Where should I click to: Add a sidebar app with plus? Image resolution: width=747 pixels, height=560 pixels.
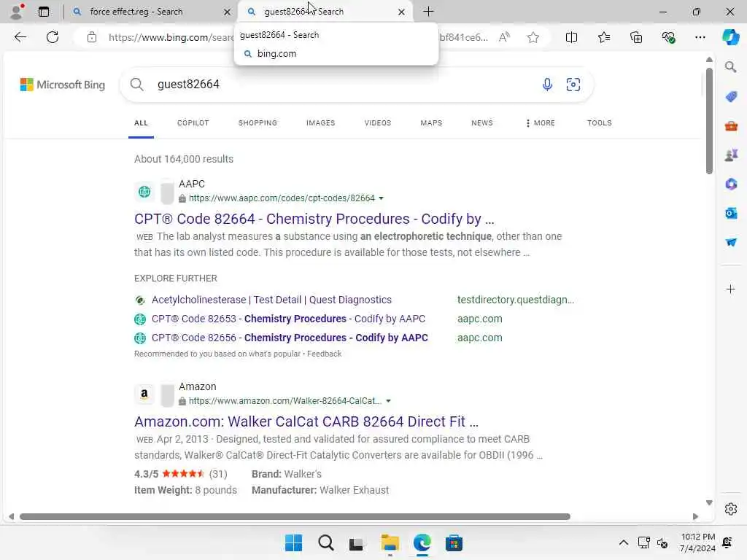coord(730,289)
